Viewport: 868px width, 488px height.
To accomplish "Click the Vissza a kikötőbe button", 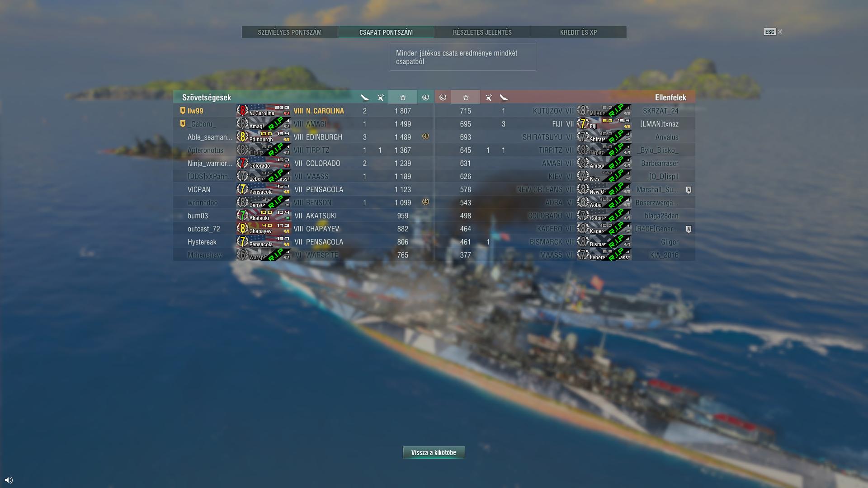I will 434,452.
